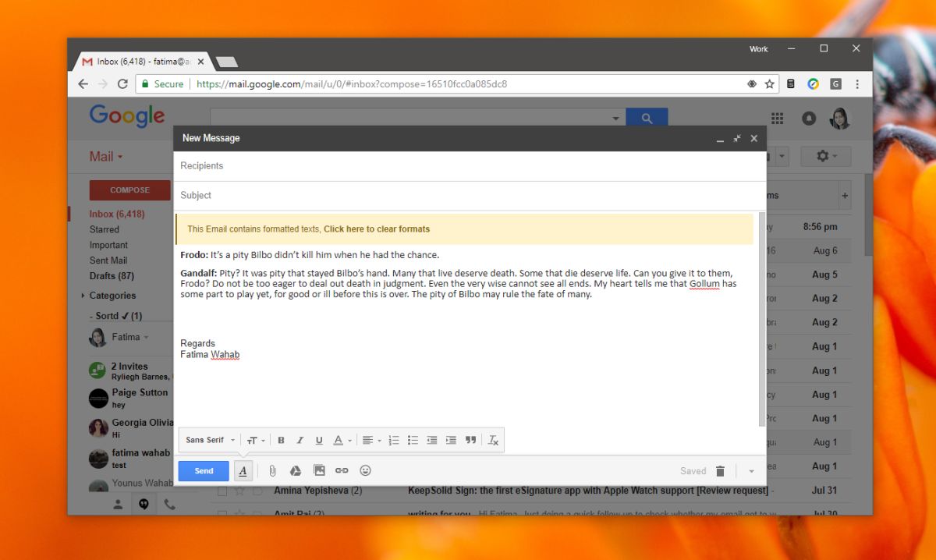Open the text color picker
Viewport: 936px width, 560px height.
(x=342, y=441)
